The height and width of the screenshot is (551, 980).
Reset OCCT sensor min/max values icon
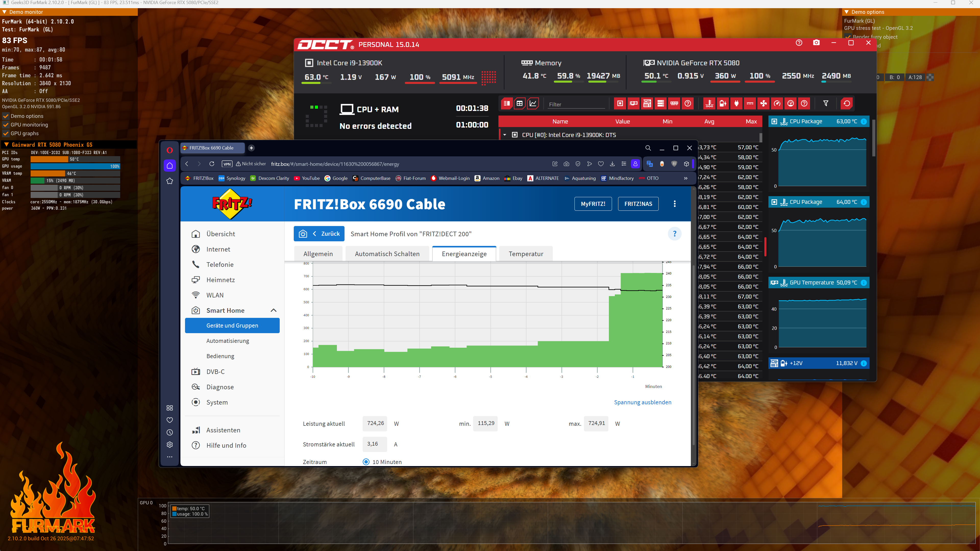point(847,103)
